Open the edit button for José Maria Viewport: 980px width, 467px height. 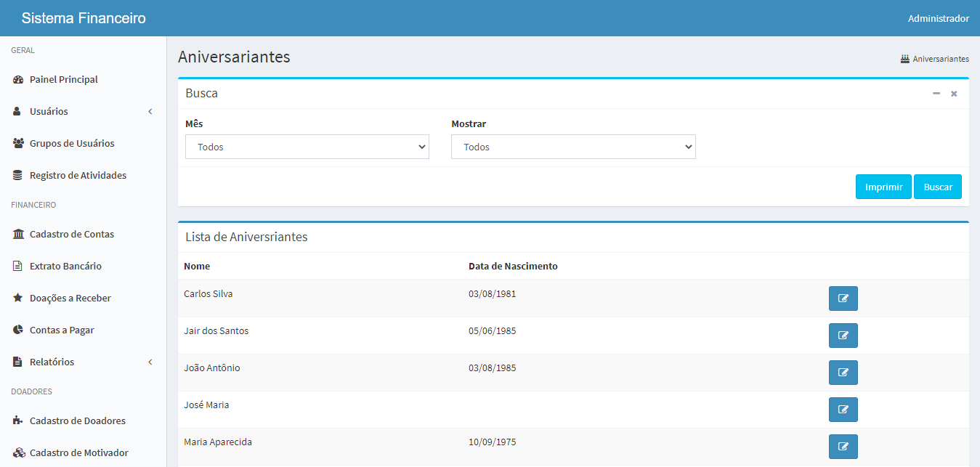[843, 410]
